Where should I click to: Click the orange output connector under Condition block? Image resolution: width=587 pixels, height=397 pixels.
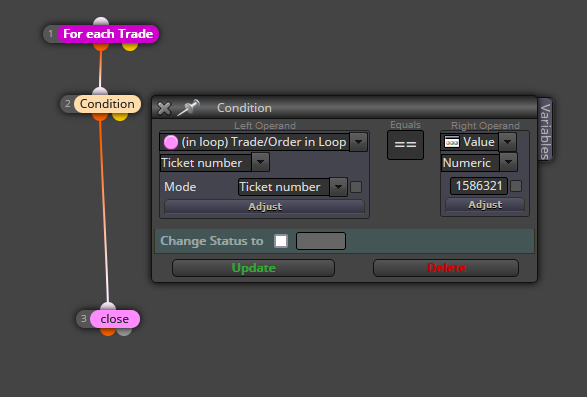(x=100, y=116)
